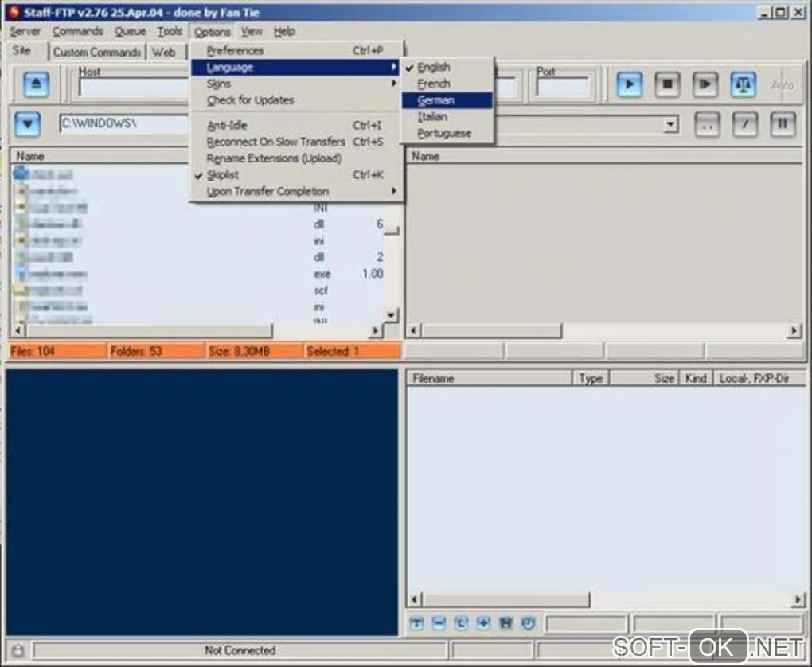Click the queue Size column header

point(644,379)
